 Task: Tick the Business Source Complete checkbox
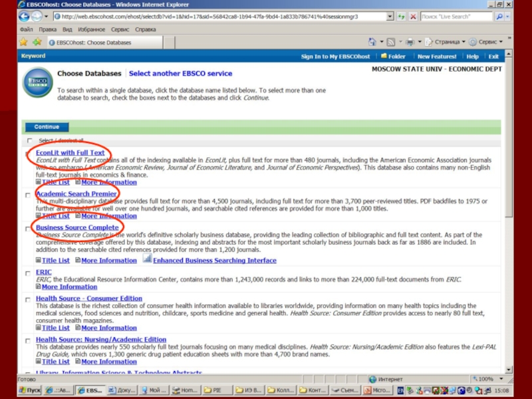[x=29, y=227]
